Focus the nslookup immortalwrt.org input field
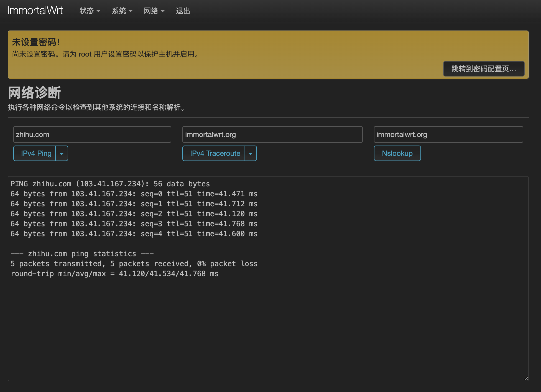541x392 pixels. tap(448, 134)
